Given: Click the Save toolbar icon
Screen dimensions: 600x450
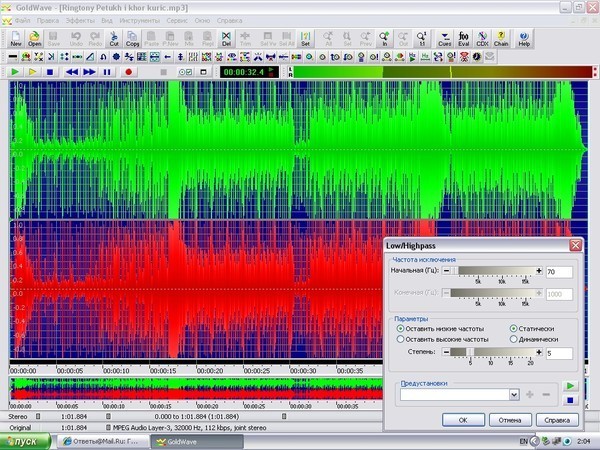Looking at the screenshot, I should pos(53,39).
